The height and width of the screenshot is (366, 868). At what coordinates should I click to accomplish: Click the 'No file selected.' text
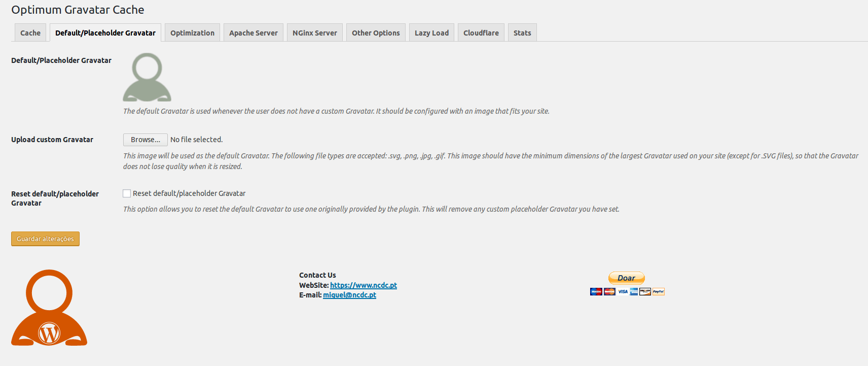pos(197,140)
